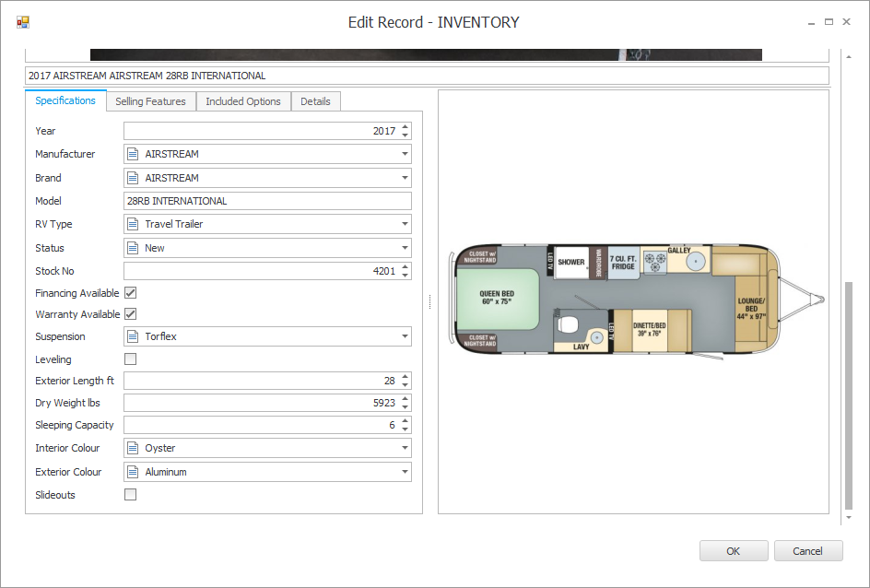Image resolution: width=870 pixels, height=588 pixels.
Task: Tick the Slideouts checkbox
Action: (130, 495)
